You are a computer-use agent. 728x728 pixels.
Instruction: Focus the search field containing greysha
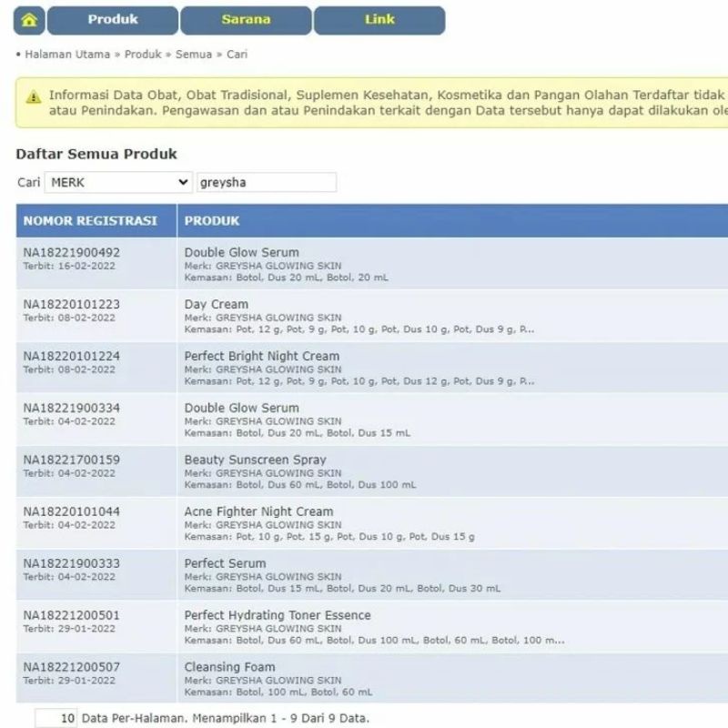pyautogui.click(x=267, y=183)
